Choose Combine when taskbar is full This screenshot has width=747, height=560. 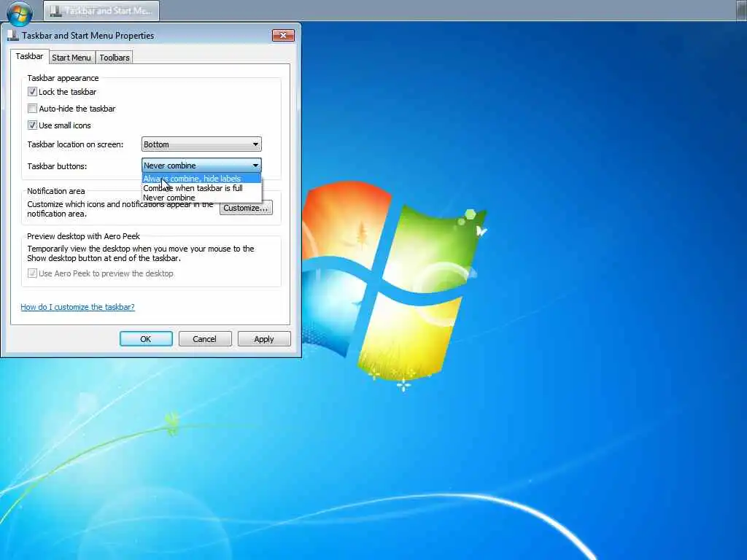pyautogui.click(x=201, y=188)
